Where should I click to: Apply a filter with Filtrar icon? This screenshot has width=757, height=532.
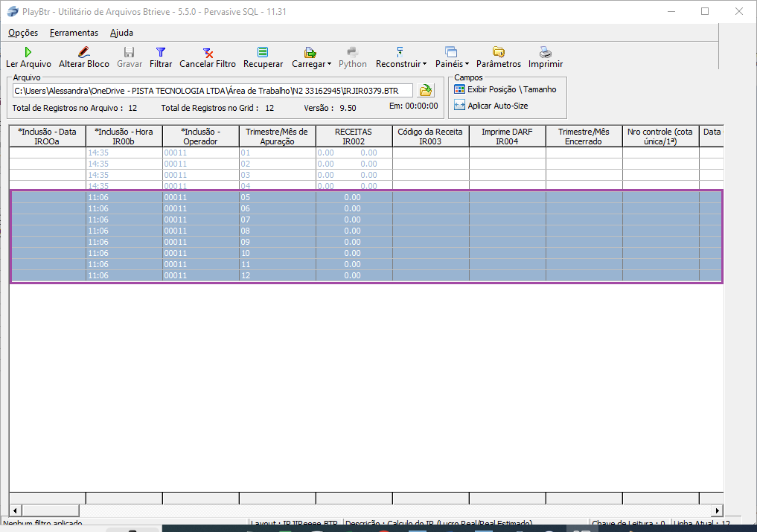[x=161, y=52]
